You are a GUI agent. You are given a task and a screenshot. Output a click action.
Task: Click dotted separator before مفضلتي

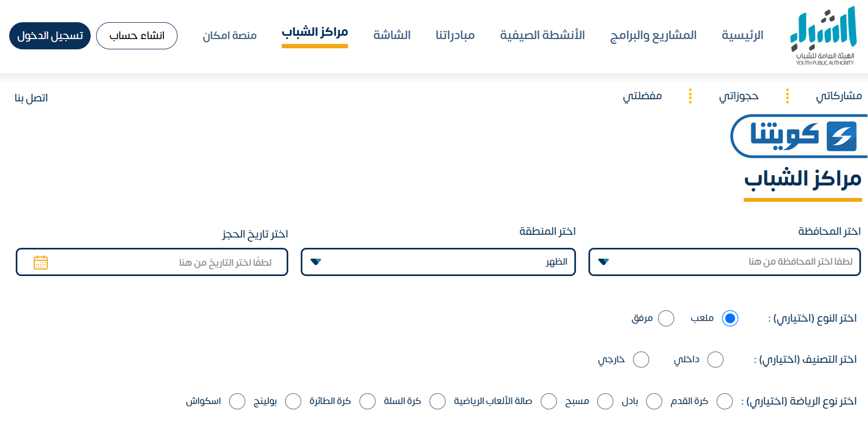[x=690, y=96]
